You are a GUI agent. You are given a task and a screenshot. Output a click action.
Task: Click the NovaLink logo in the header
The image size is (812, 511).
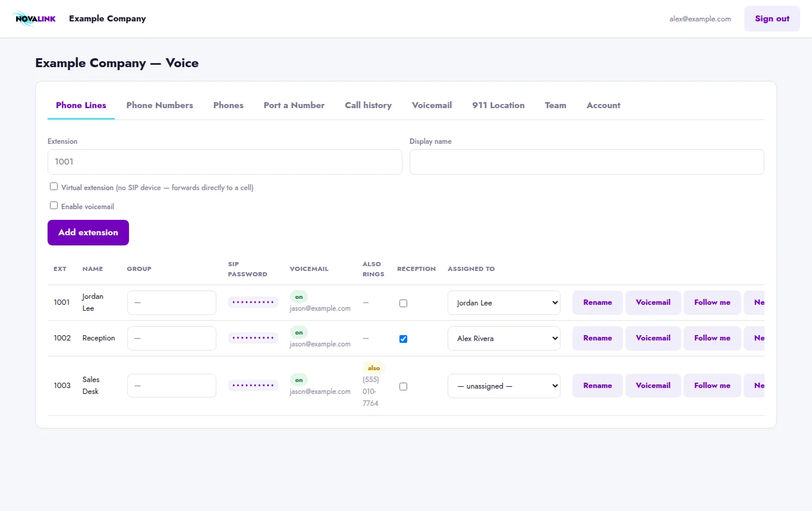(34, 19)
